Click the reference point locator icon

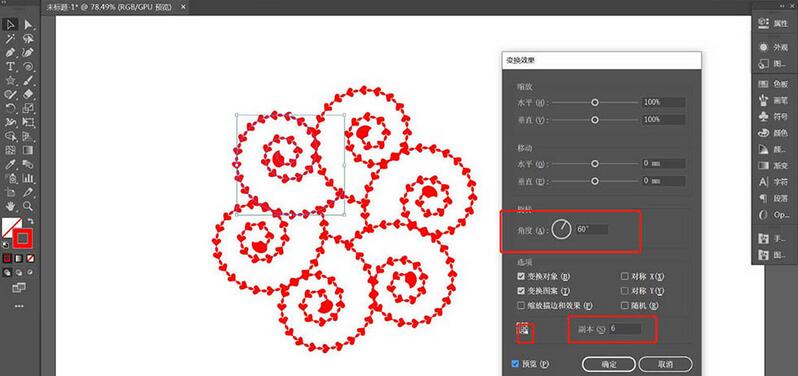524,331
